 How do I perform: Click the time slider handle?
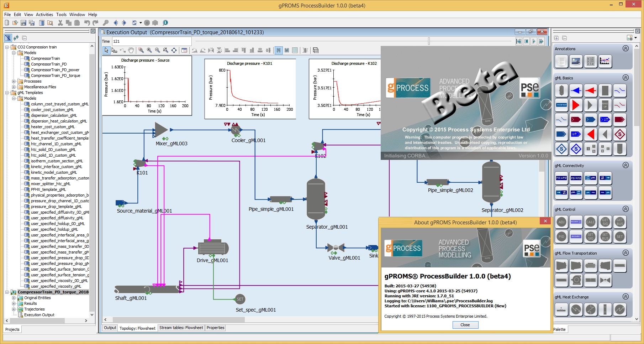429,41
